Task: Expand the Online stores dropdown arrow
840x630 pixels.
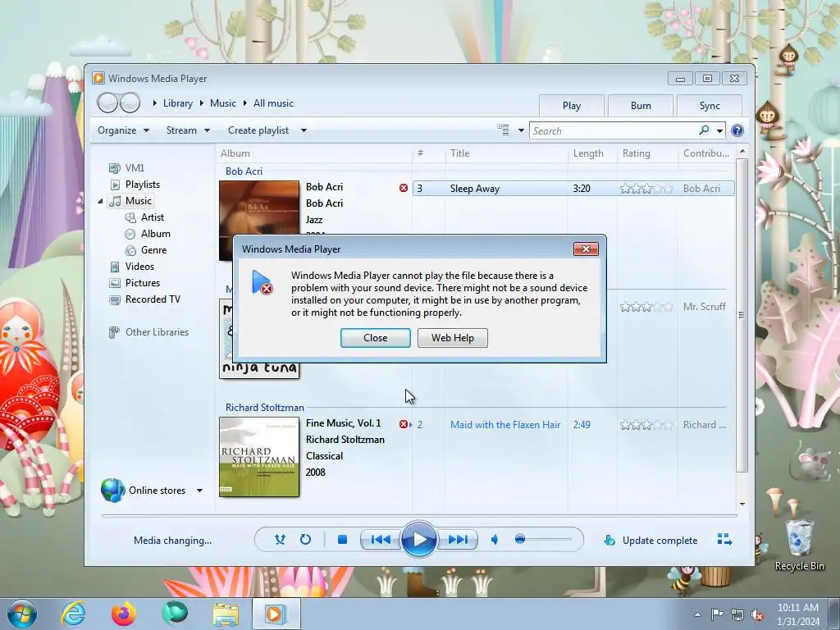Action: [199, 491]
